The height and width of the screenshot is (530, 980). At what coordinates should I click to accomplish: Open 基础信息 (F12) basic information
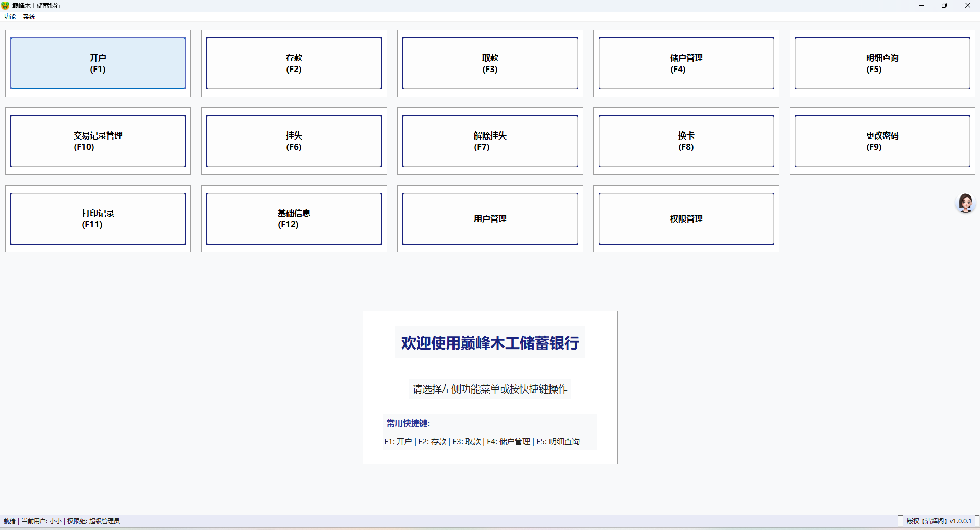click(294, 218)
